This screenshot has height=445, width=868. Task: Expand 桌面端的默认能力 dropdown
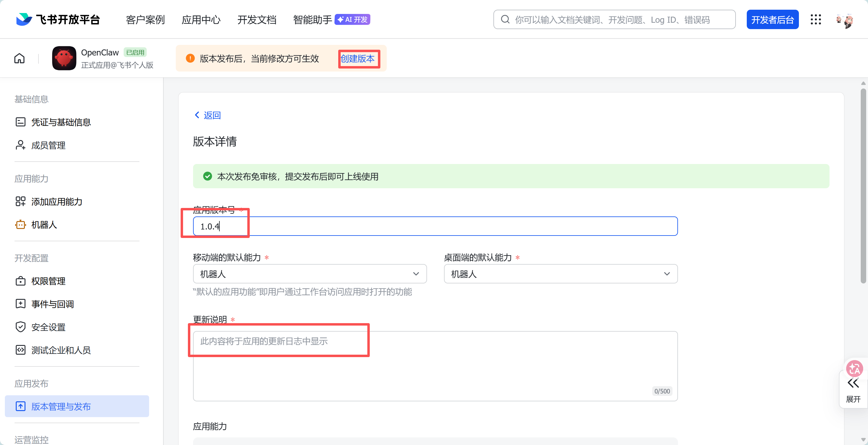click(x=560, y=274)
